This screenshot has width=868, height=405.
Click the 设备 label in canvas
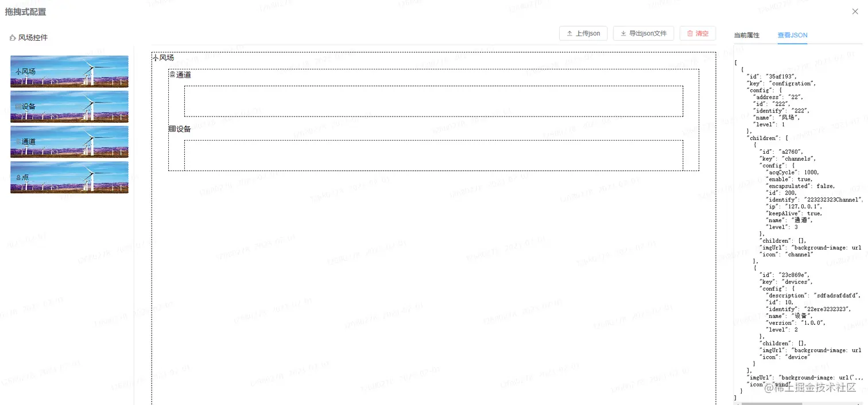[x=184, y=129]
